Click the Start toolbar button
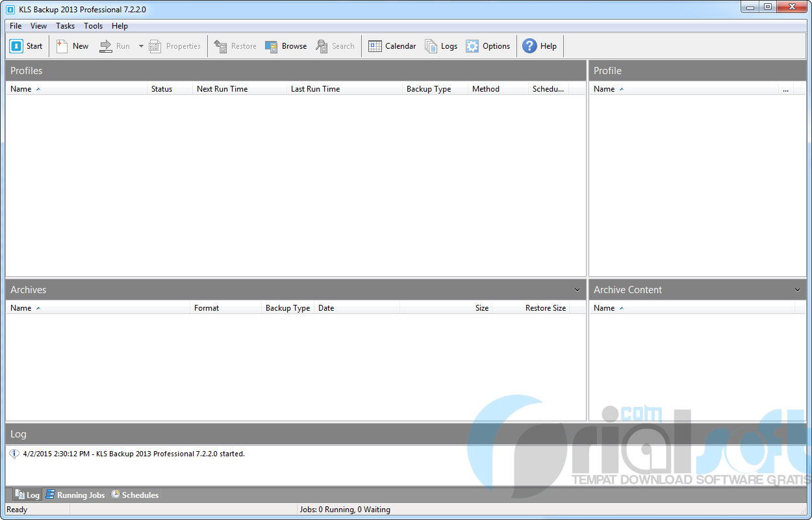This screenshot has height=520, width=812. coord(26,46)
